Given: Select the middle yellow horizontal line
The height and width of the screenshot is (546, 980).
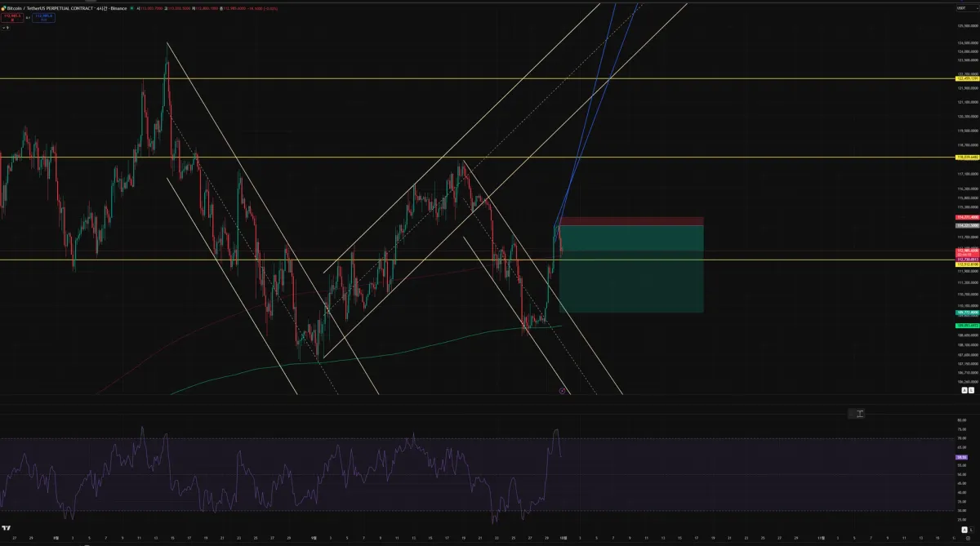Looking at the screenshot, I should pos(477,157).
